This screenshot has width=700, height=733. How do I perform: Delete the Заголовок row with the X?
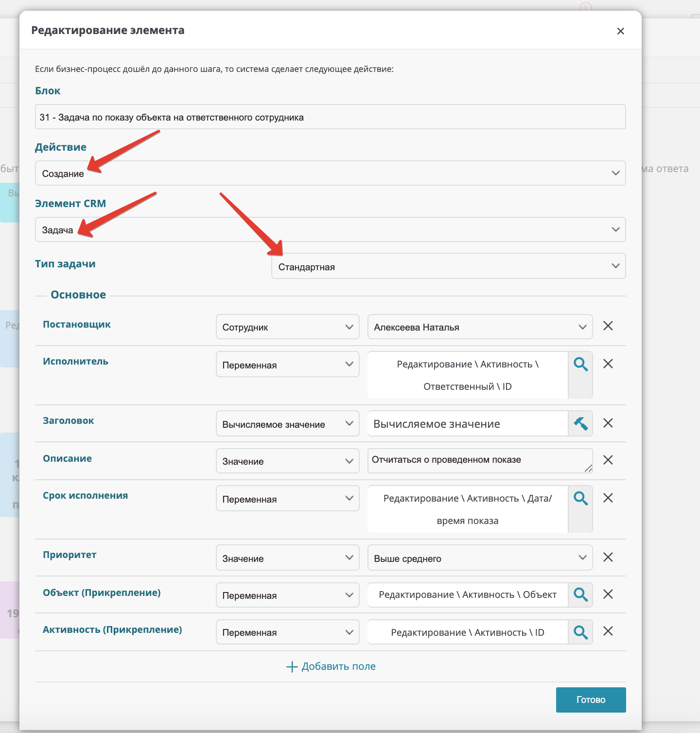608,423
